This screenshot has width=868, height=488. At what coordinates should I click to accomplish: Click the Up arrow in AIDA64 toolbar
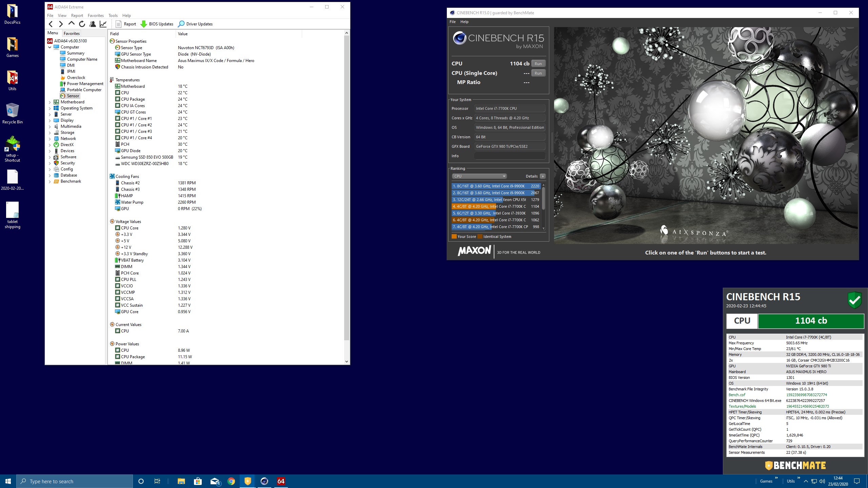pyautogui.click(x=71, y=24)
